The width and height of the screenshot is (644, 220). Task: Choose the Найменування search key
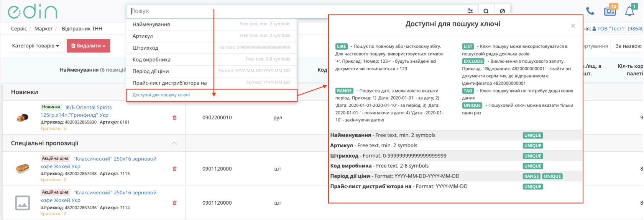point(212,24)
